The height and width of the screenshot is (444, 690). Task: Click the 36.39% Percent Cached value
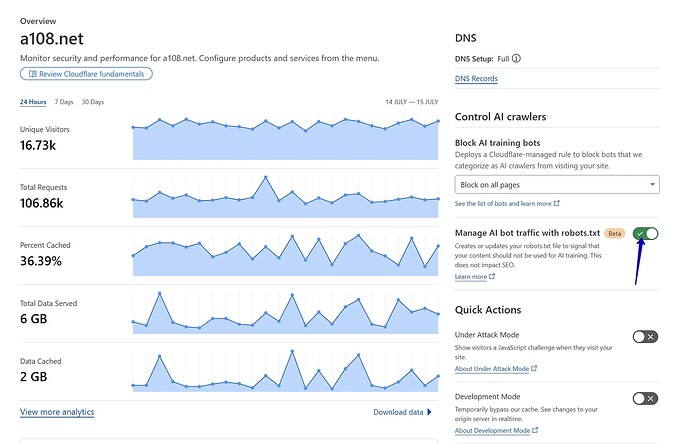coord(41,261)
